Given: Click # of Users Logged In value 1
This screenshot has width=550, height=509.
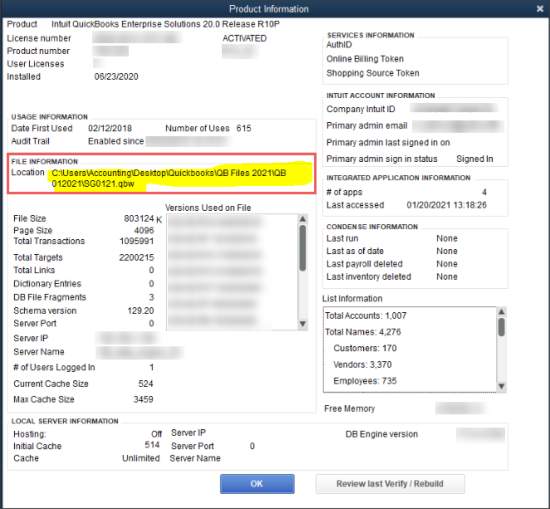Looking at the screenshot, I should point(151,367).
